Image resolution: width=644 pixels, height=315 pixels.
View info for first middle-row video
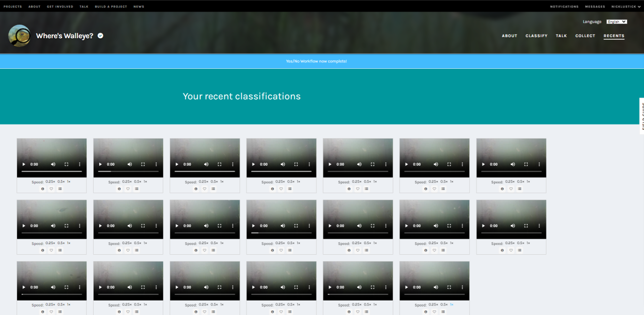pos(42,250)
